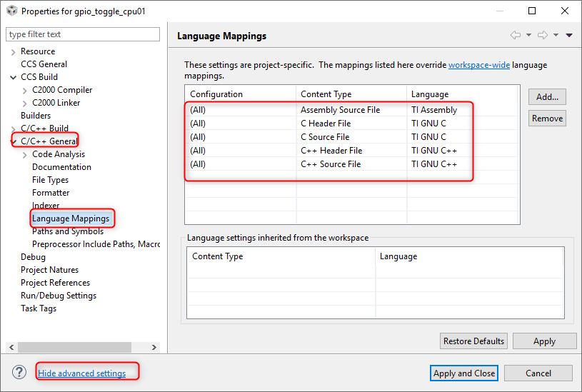Click the Remove button
The height and width of the screenshot is (392, 582).
click(547, 119)
